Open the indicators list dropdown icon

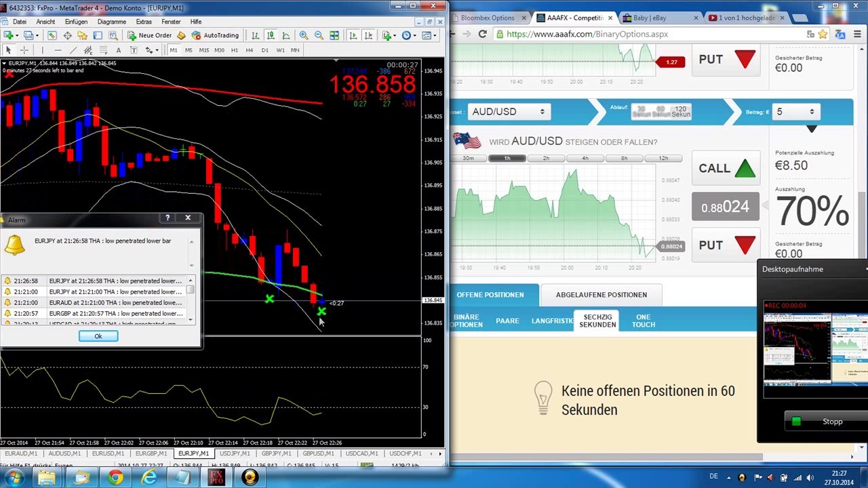click(x=389, y=35)
